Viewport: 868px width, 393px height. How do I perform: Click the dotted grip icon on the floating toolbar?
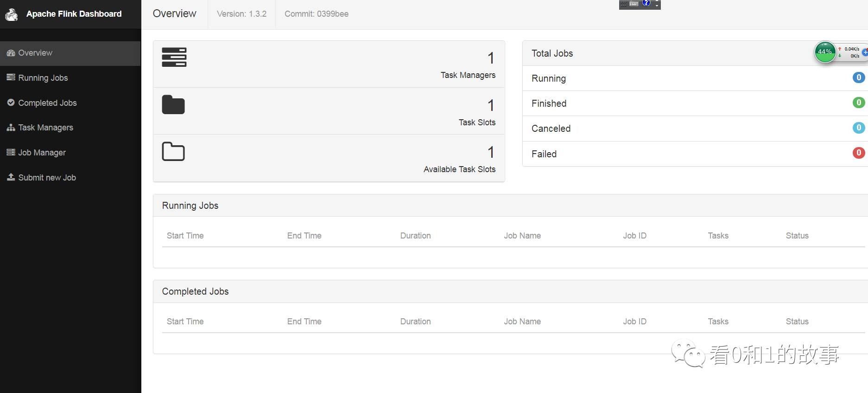click(x=624, y=4)
